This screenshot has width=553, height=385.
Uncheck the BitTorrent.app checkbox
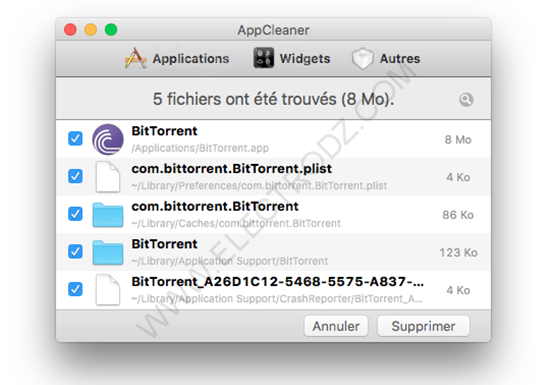pyautogui.click(x=75, y=139)
